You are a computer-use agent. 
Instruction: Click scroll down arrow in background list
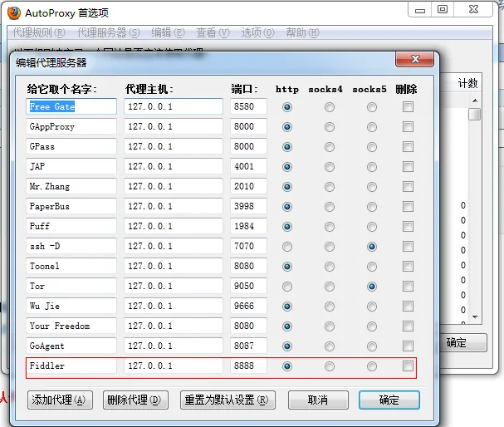tap(475, 317)
